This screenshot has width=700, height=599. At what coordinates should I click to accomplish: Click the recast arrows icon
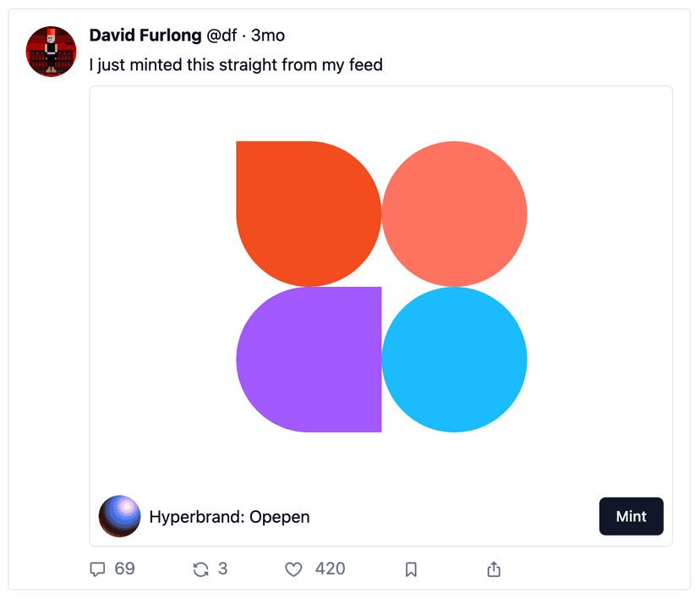(200, 569)
